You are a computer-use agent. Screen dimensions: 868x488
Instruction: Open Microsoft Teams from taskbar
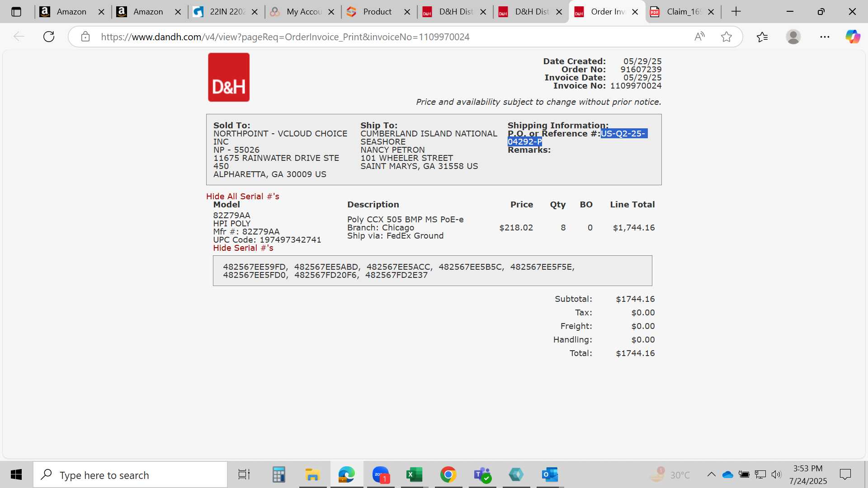(x=482, y=474)
